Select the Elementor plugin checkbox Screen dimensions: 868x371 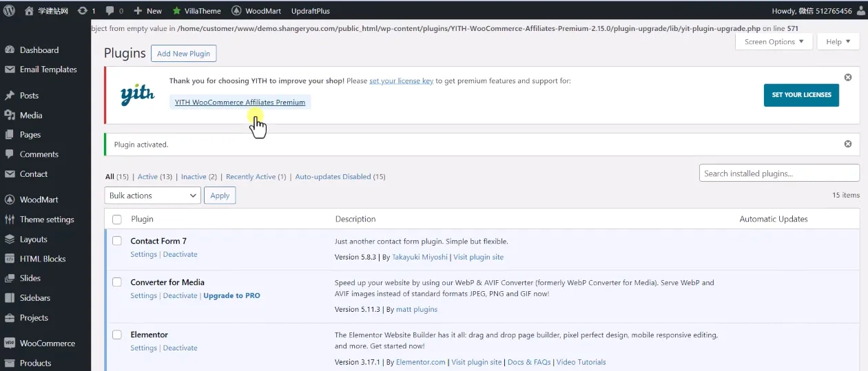(117, 335)
